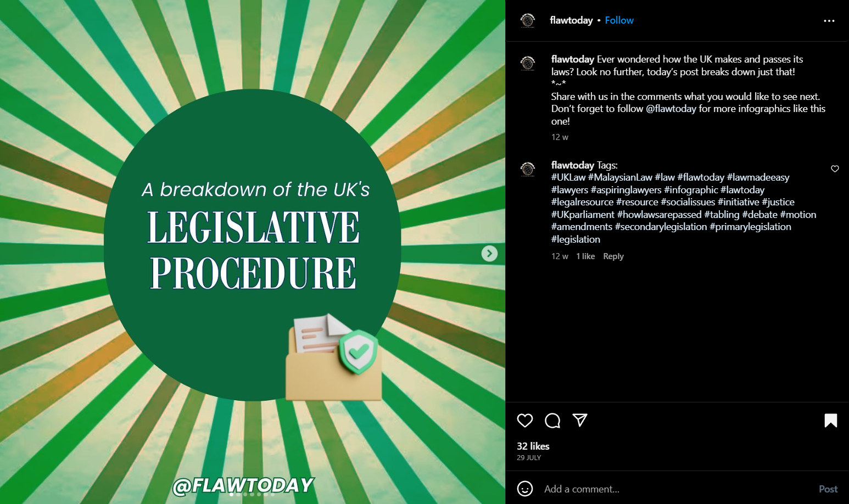The height and width of the screenshot is (504, 849).
Task: Like the post with the heart icon
Action: [525, 421]
